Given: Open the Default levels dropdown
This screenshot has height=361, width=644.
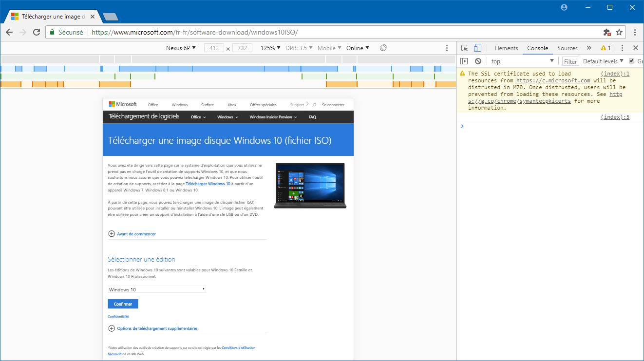Looking at the screenshot, I should (604, 61).
